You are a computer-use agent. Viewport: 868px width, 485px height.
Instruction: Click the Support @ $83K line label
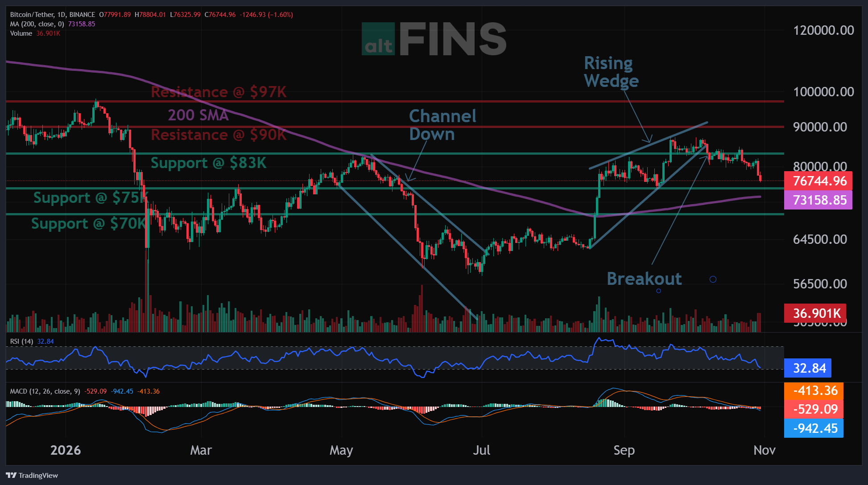(x=208, y=163)
